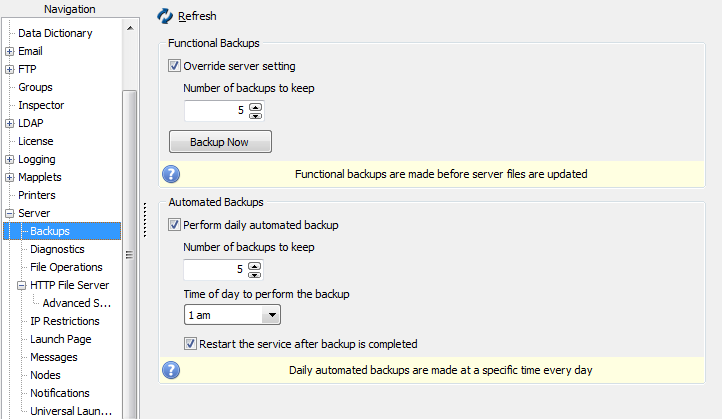Open IP Restrictions under Server
The image size is (722, 419).
pyautogui.click(x=64, y=321)
